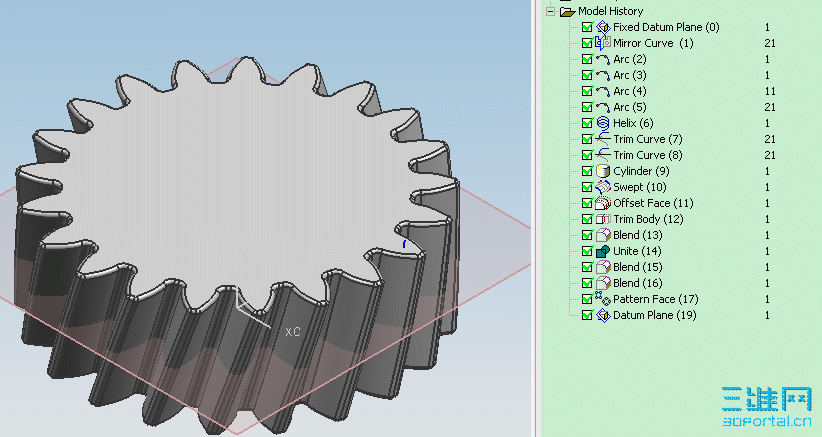Select the Arc (3) curve icon

pyautogui.click(x=603, y=75)
